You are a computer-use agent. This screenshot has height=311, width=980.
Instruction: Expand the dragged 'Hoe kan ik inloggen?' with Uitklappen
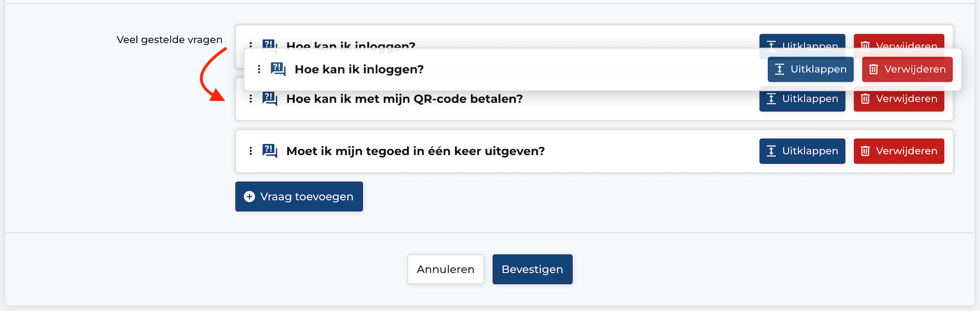point(810,69)
